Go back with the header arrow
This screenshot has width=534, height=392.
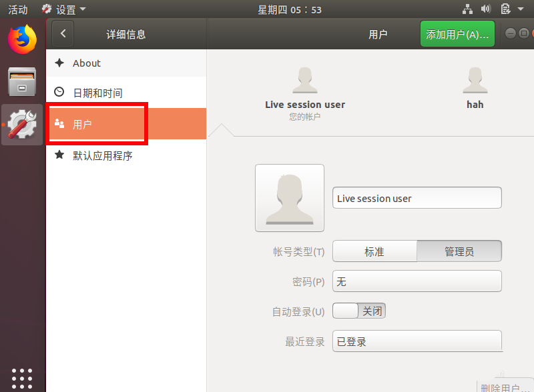pyautogui.click(x=63, y=34)
